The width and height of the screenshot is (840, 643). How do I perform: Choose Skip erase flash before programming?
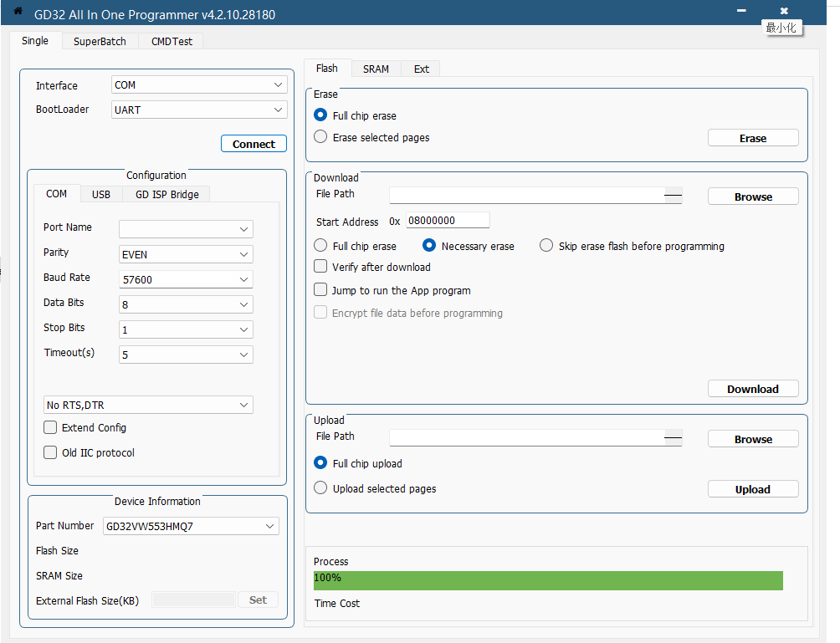(546, 246)
